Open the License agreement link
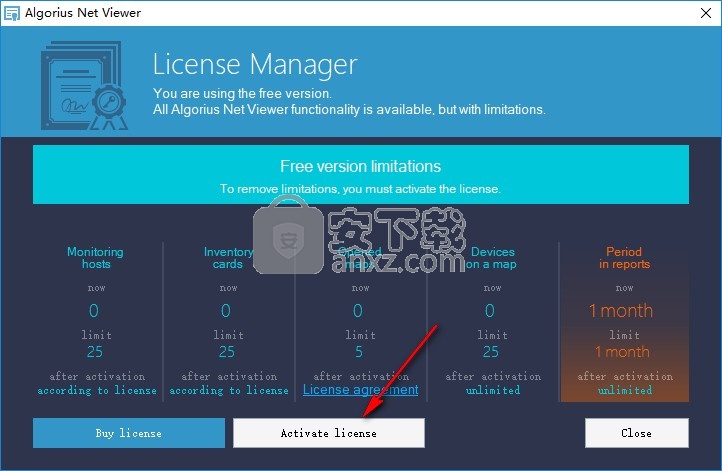722x471 pixels. (x=361, y=390)
